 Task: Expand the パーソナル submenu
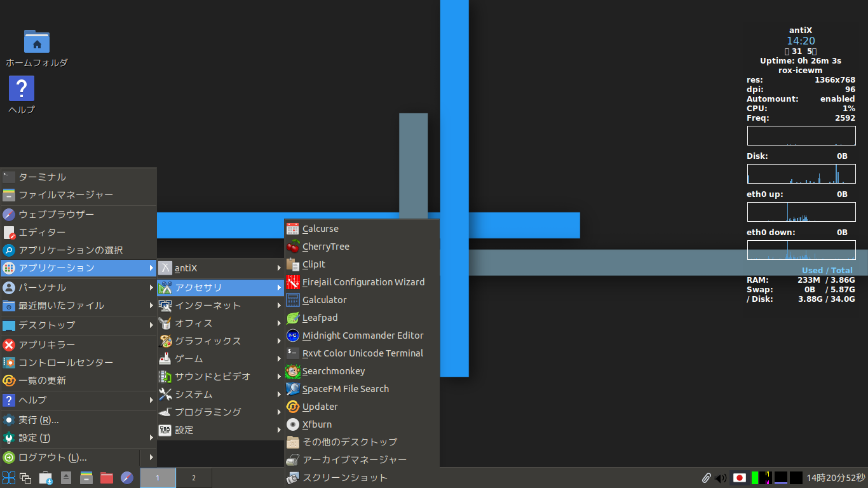(79, 288)
